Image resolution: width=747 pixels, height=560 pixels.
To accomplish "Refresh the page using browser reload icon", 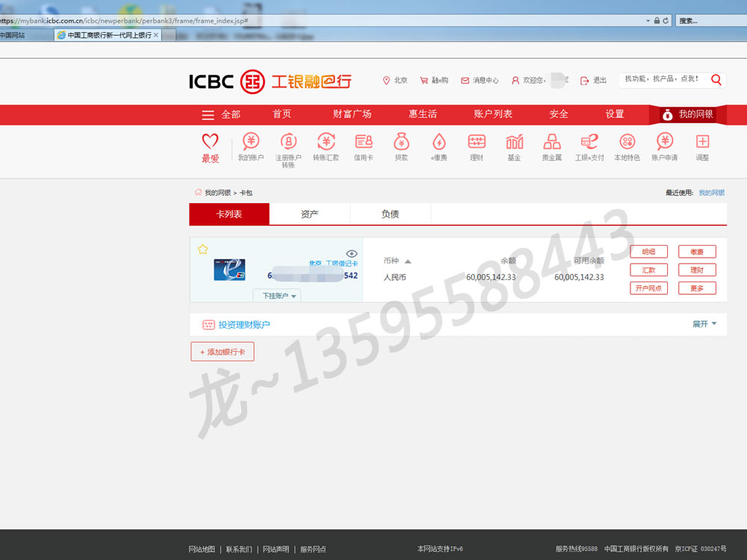I will [x=666, y=20].
